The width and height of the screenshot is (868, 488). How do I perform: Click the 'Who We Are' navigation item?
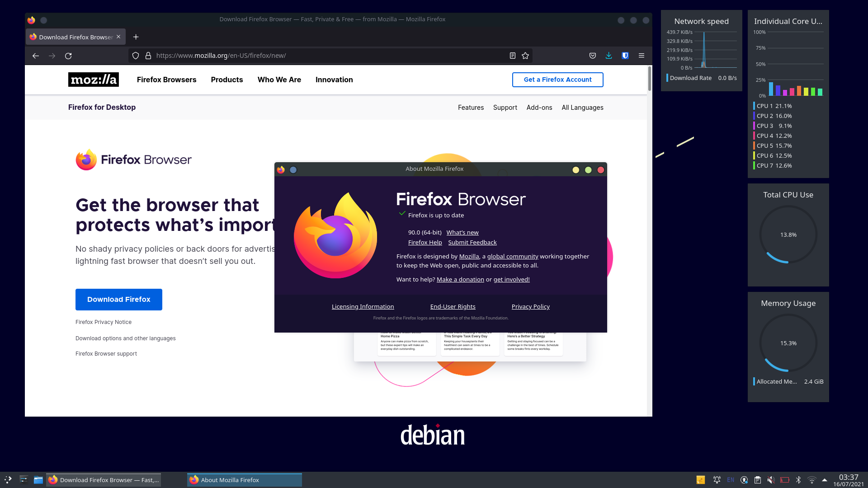click(279, 79)
